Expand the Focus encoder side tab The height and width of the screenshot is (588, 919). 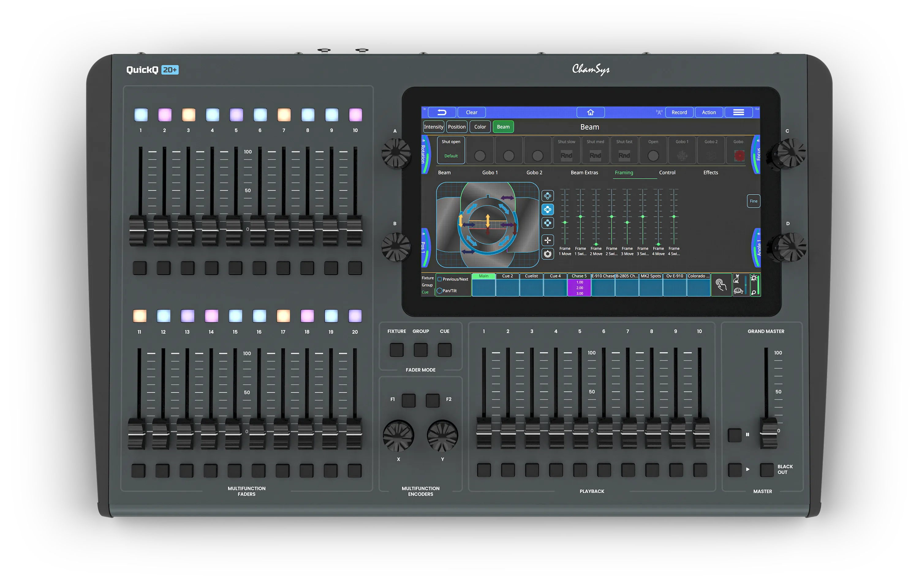coord(756,154)
